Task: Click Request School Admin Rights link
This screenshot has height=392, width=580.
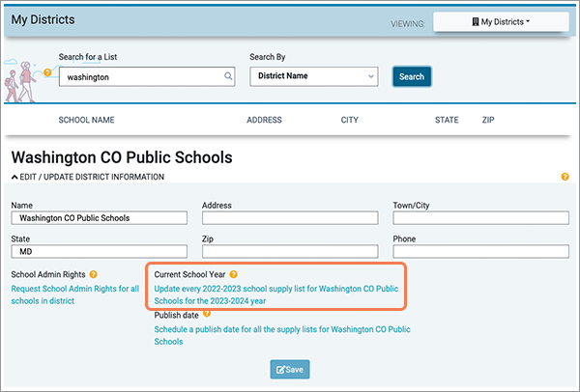Action: pos(75,294)
